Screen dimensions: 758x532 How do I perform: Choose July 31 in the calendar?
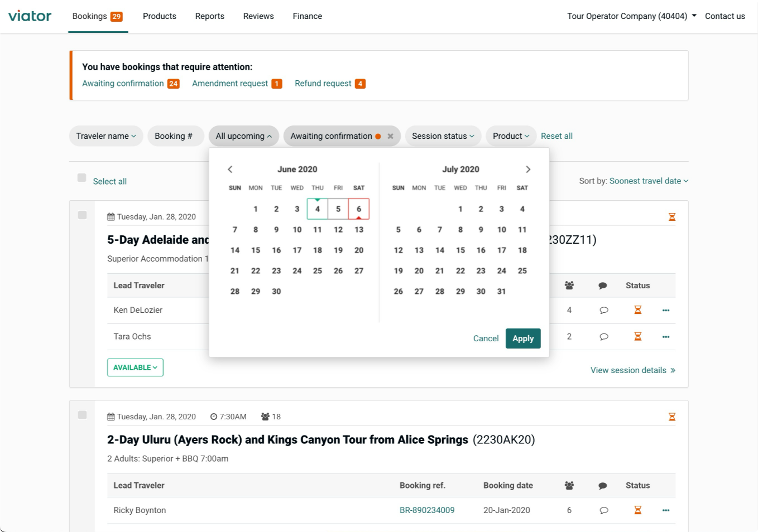501,292
